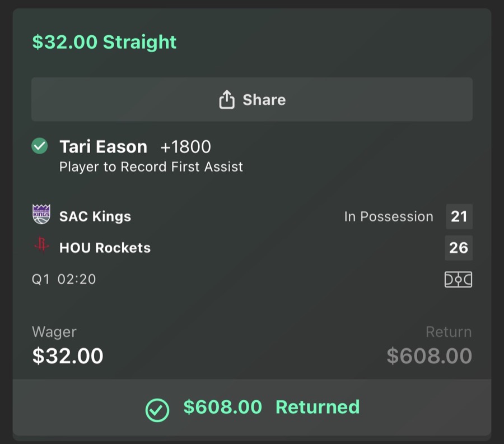Click the Share upload-arrow icon
The height and width of the screenshot is (444, 504).
(x=226, y=99)
